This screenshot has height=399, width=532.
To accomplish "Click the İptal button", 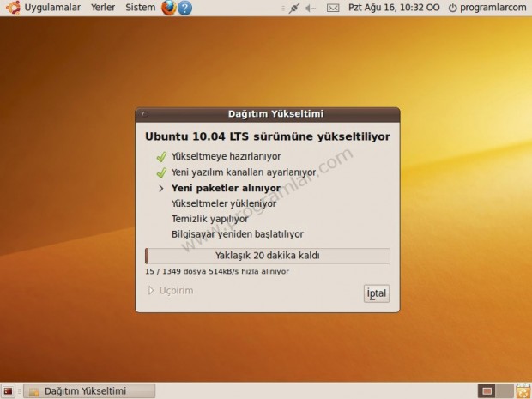I will [x=377, y=293].
